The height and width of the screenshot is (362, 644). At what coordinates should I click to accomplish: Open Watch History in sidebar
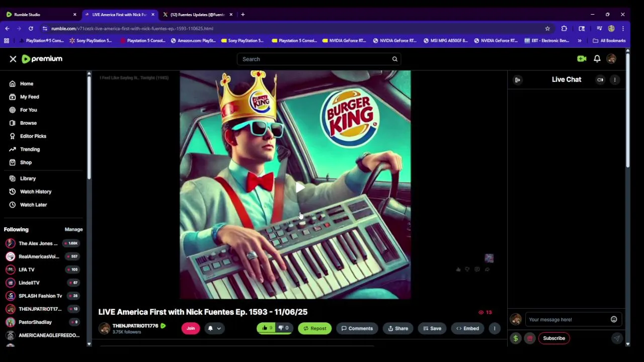coord(35,191)
